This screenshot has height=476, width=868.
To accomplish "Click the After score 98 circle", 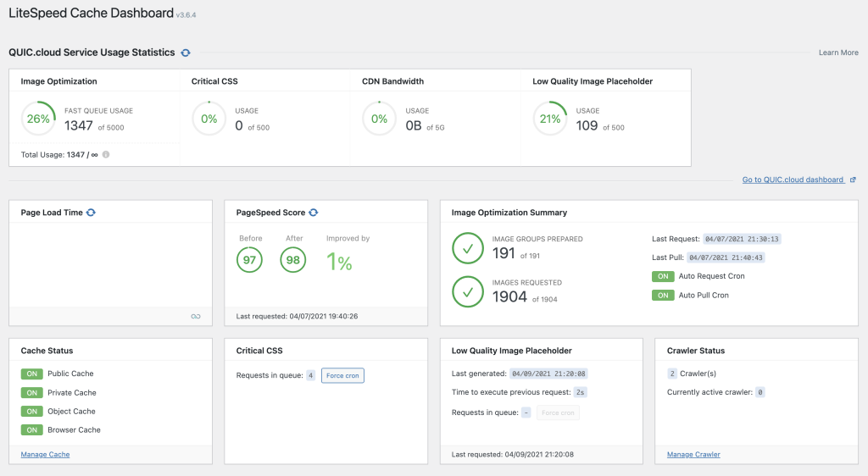I will click(x=292, y=260).
